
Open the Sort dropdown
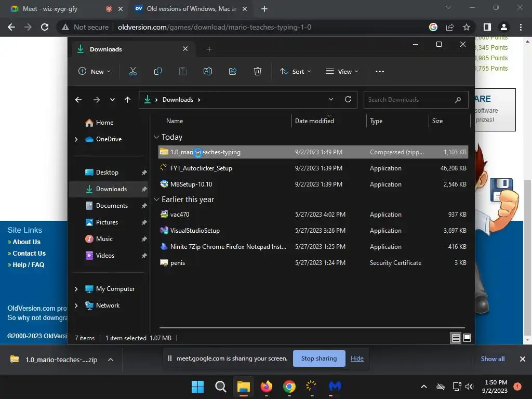click(295, 72)
